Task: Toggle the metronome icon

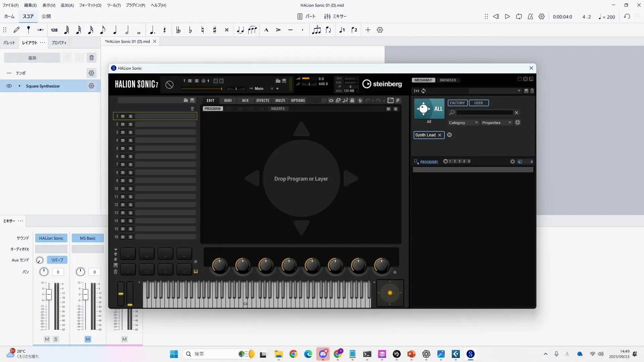Action: point(530,17)
